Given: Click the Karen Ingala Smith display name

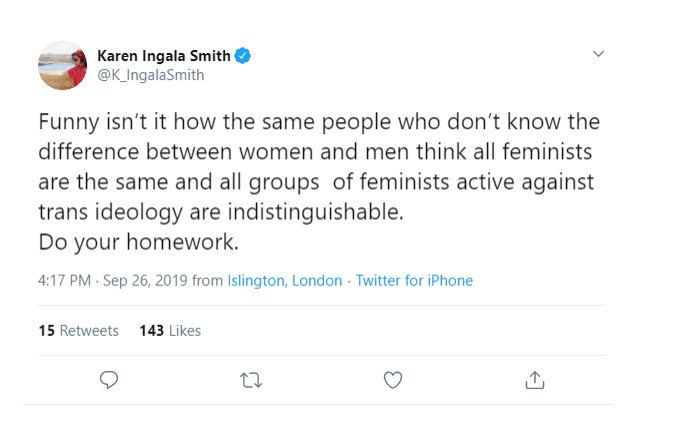Looking at the screenshot, I should (x=164, y=54).
